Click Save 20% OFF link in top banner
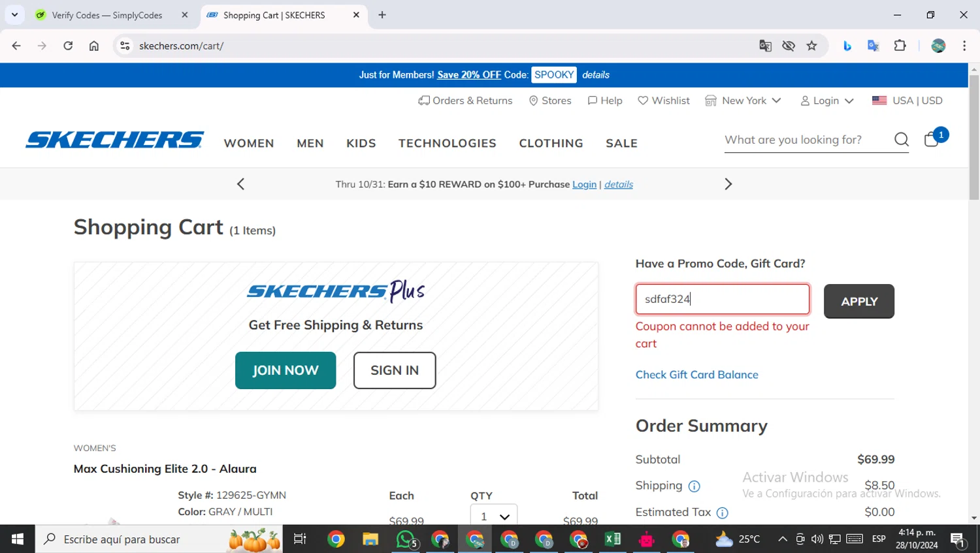980x553 pixels. 469,75
